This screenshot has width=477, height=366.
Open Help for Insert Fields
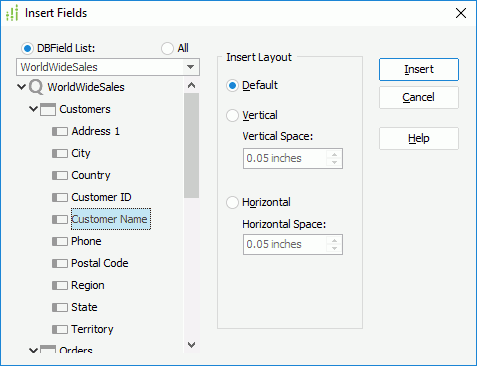click(419, 138)
